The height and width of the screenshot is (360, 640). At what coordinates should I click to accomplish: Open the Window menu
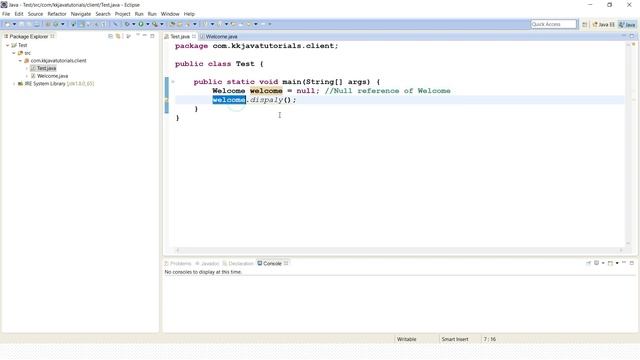(x=170, y=14)
